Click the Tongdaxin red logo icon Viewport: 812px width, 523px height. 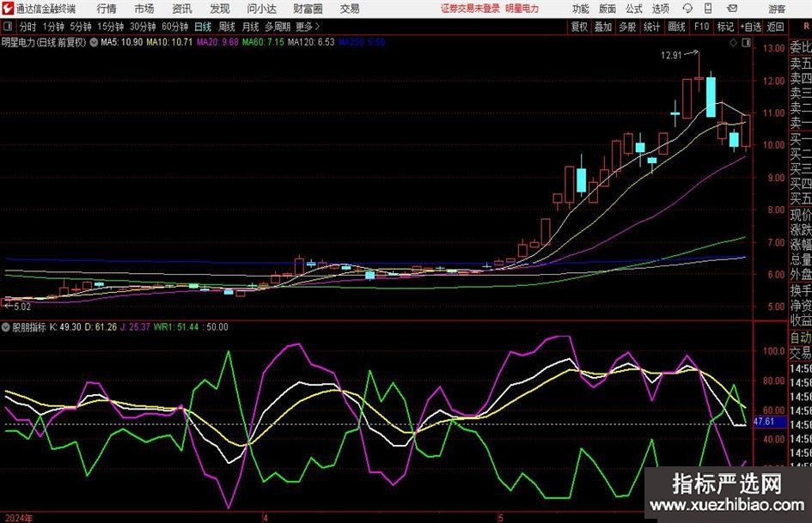[7, 9]
